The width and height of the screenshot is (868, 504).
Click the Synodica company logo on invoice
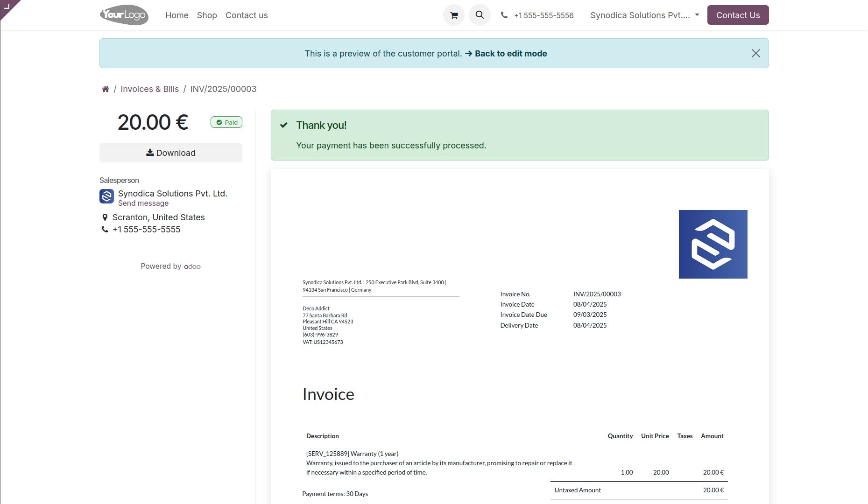[713, 244]
